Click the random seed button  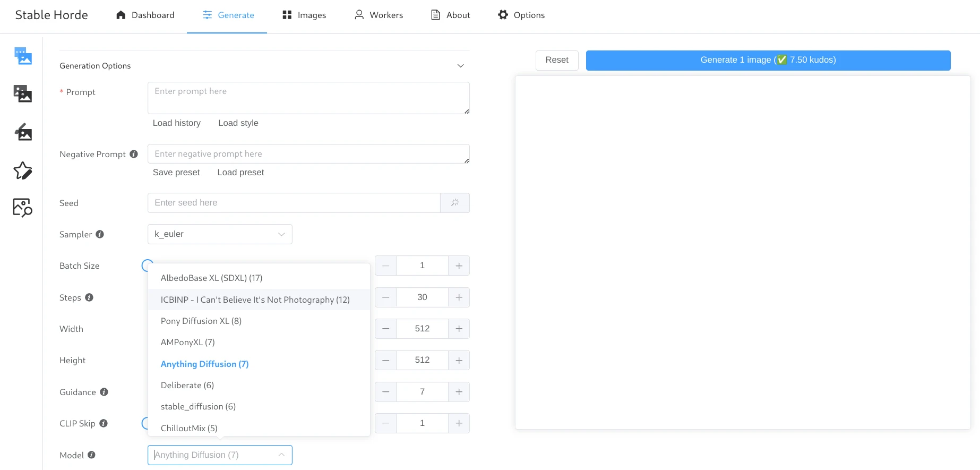[455, 203]
